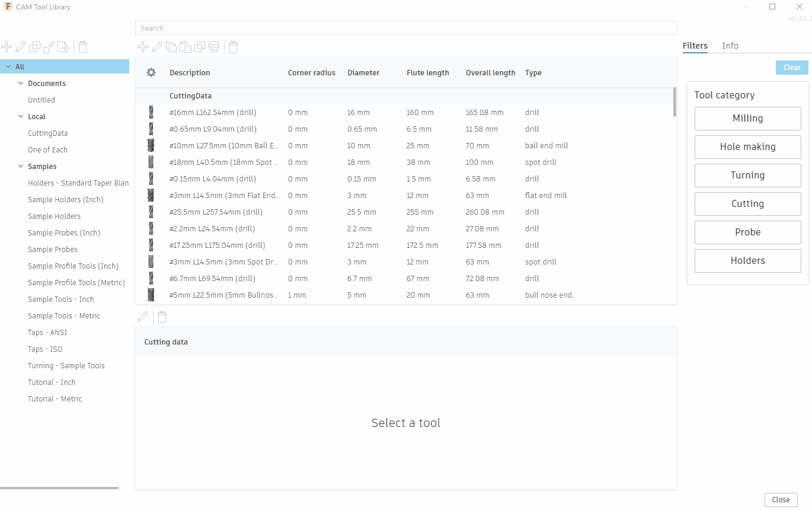Select the Filters tab
Screen dimensions: 812x510
[695, 46]
